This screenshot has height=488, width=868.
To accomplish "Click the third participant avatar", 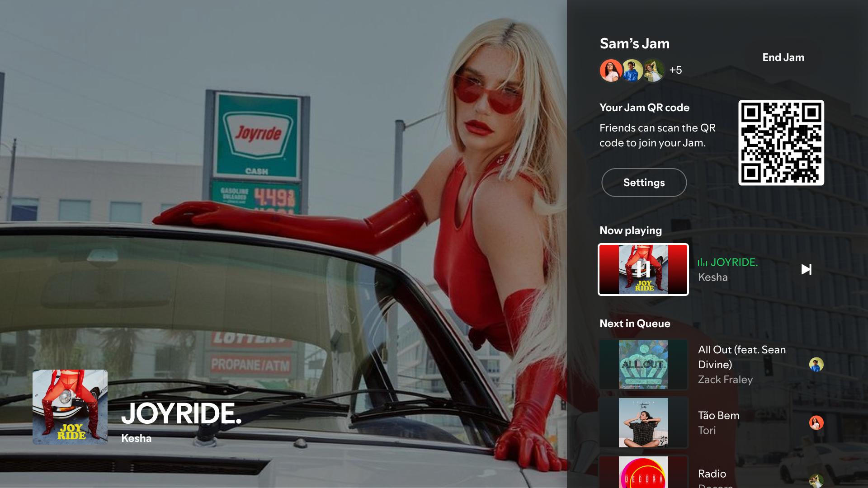I will click(653, 70).
